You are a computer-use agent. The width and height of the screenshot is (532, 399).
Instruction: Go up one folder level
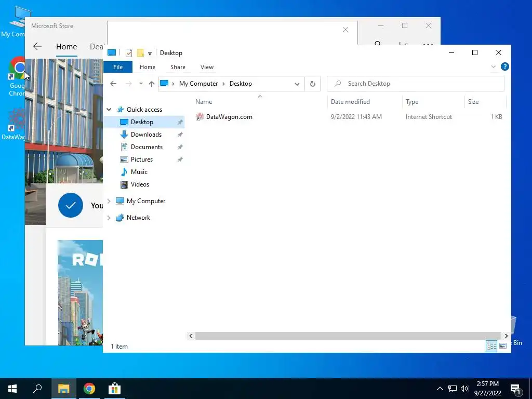pyautogui.click(x=151, y=84)
